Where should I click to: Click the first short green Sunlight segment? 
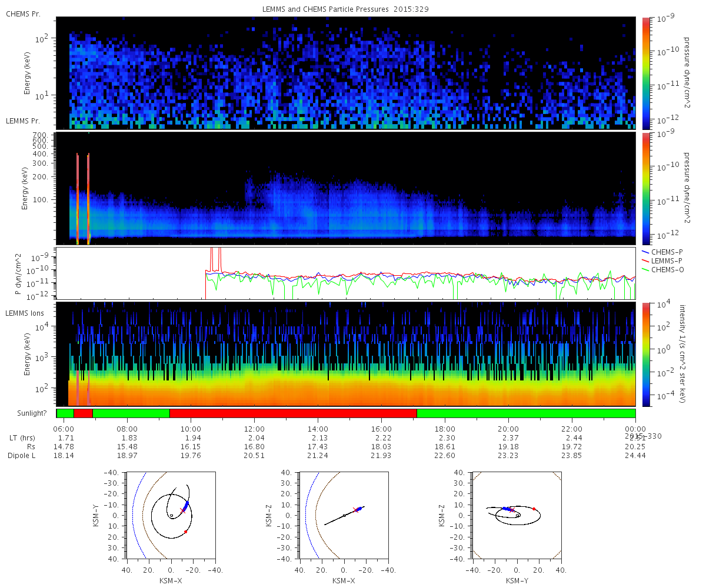pos(65,413)
